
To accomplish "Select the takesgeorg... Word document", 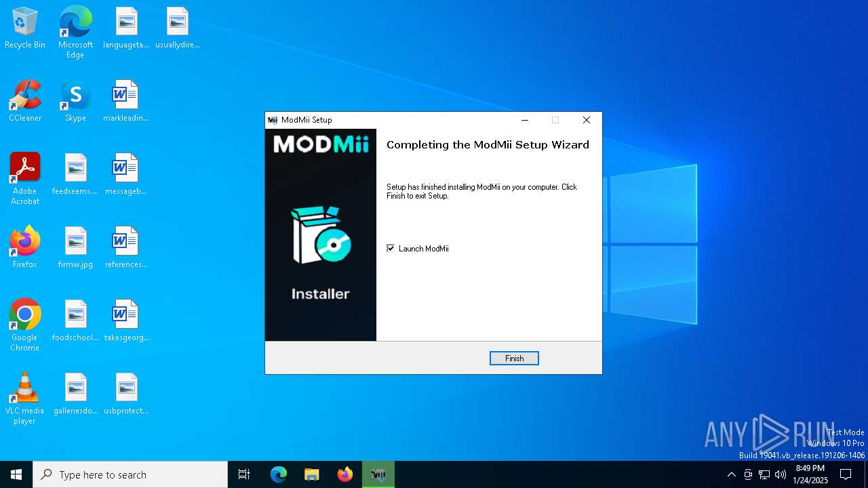I will click(x=126, y=321).
